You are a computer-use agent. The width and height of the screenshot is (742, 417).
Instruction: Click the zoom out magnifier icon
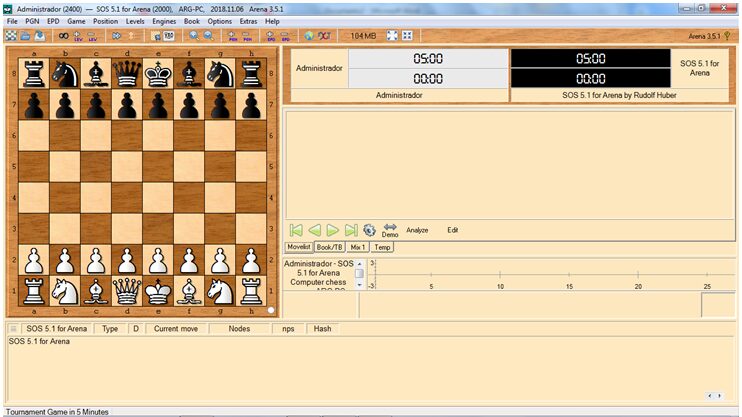point(208,36)
